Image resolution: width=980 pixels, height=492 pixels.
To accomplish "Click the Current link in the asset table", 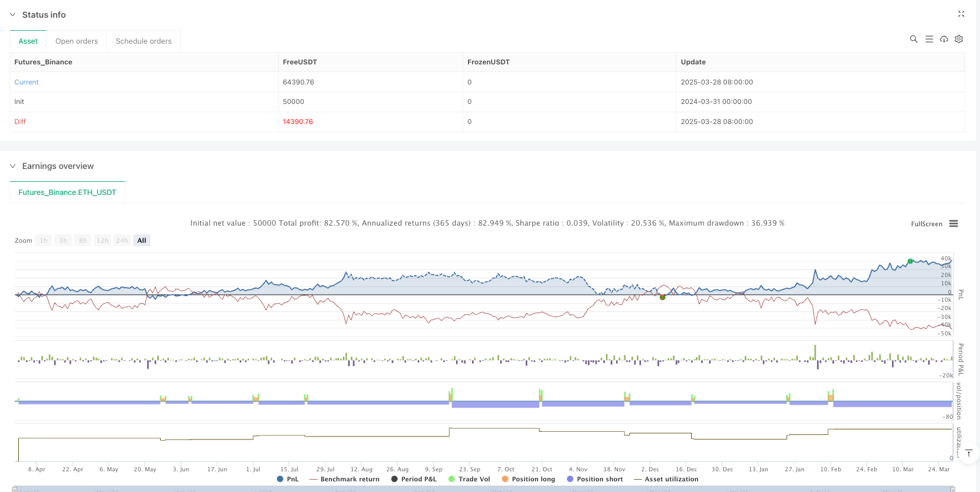I will coord(27,82).
